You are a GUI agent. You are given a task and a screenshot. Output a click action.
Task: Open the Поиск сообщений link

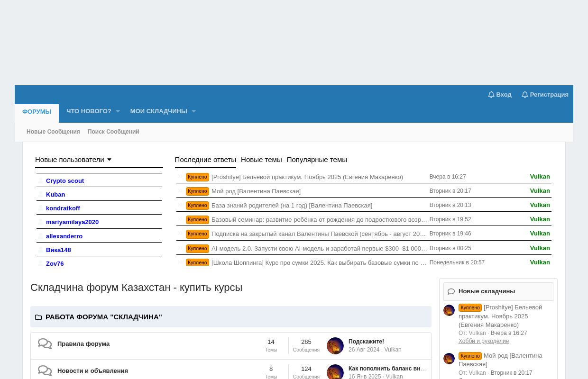(x=113, y=132)
